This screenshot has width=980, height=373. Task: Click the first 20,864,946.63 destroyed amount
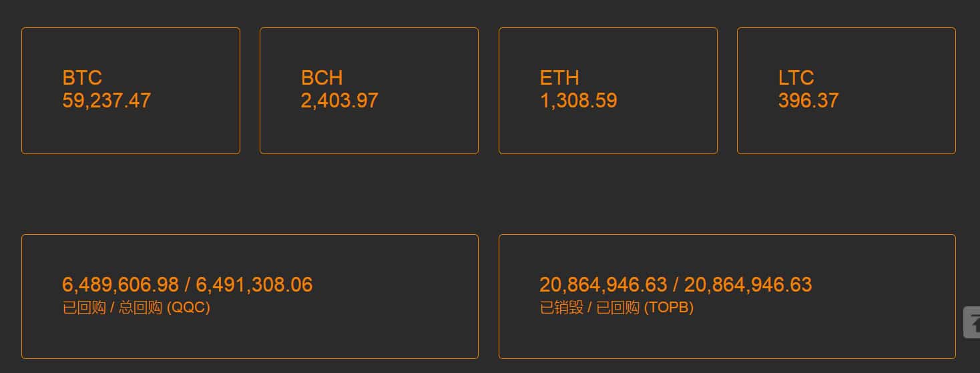(x=603, y=285)
